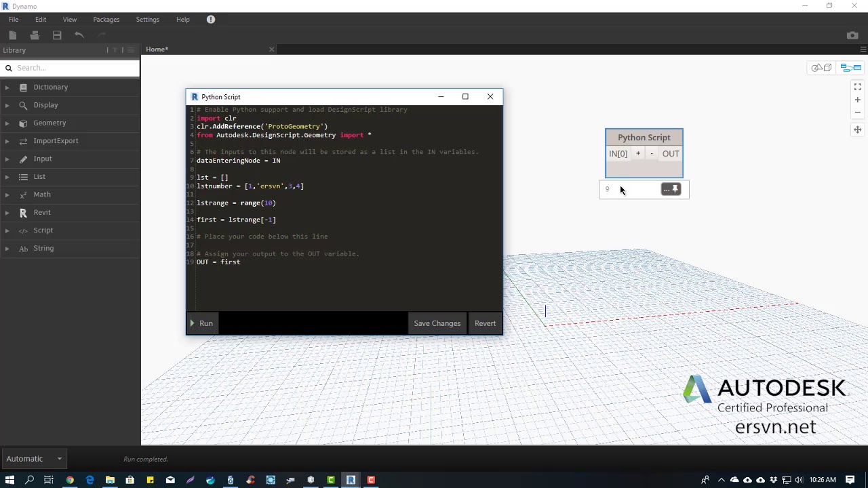Viewport: 868px width, 488px height.
Task: Open the File menu
Action: (x=14, y=20)
